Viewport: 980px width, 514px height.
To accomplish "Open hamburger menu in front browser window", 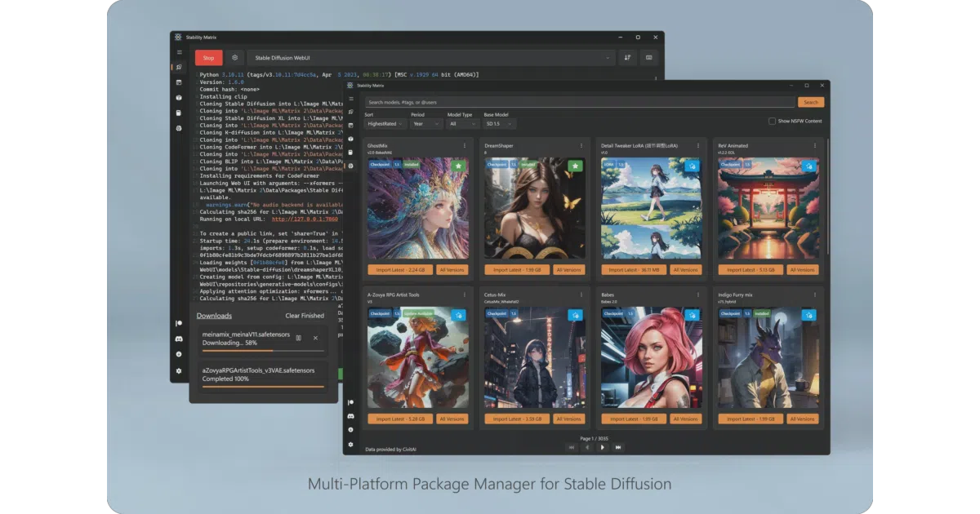I will [351, 98].
